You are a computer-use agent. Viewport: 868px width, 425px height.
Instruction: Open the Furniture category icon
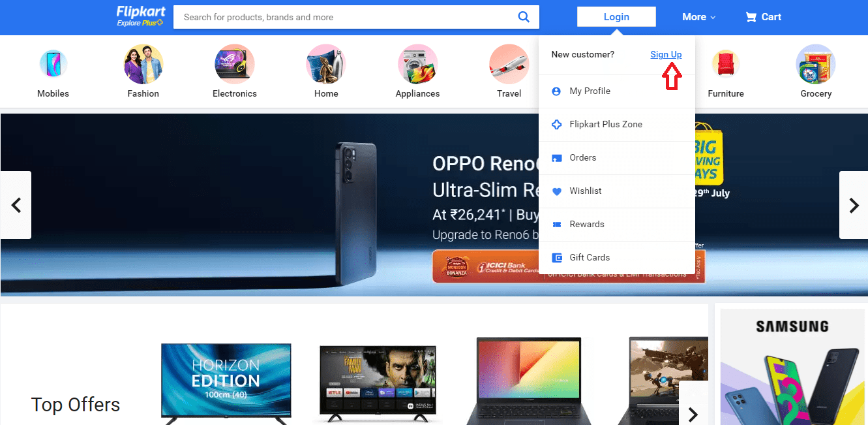point(726,64)
